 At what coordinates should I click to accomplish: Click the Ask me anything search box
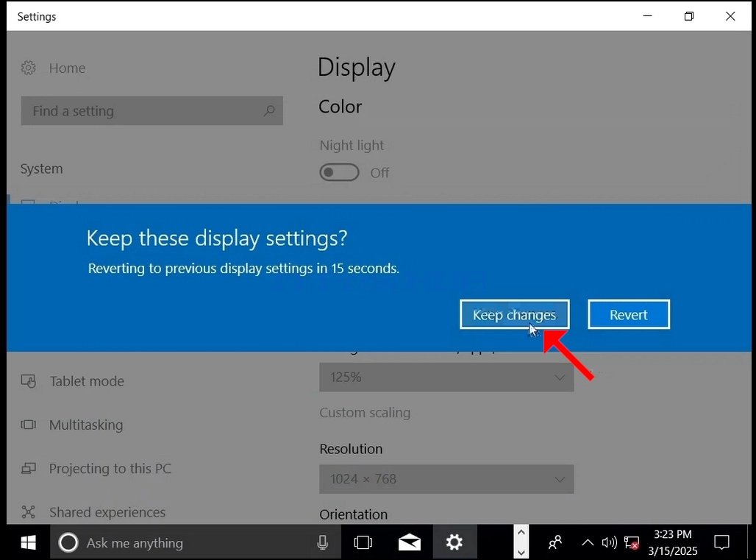[x=196, y=542]
